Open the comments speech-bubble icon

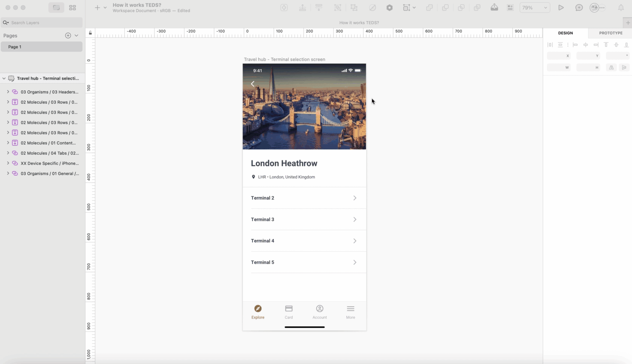point(579,8)
